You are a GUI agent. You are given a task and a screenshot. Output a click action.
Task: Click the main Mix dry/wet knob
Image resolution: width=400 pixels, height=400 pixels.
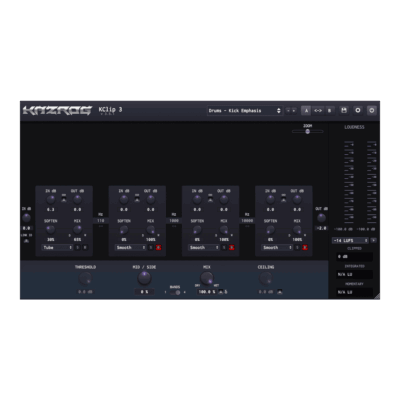[207, 278]
